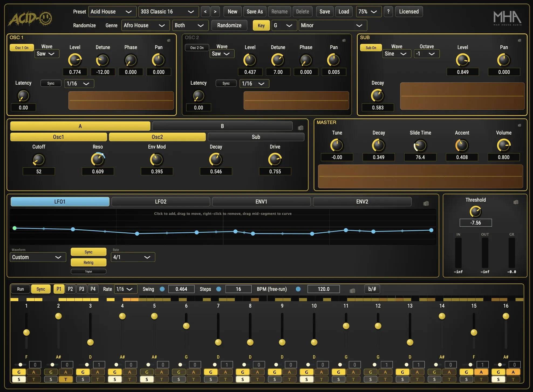
Task: Open the LFO Waveform Custom dropdown
Action: (38, 257)
